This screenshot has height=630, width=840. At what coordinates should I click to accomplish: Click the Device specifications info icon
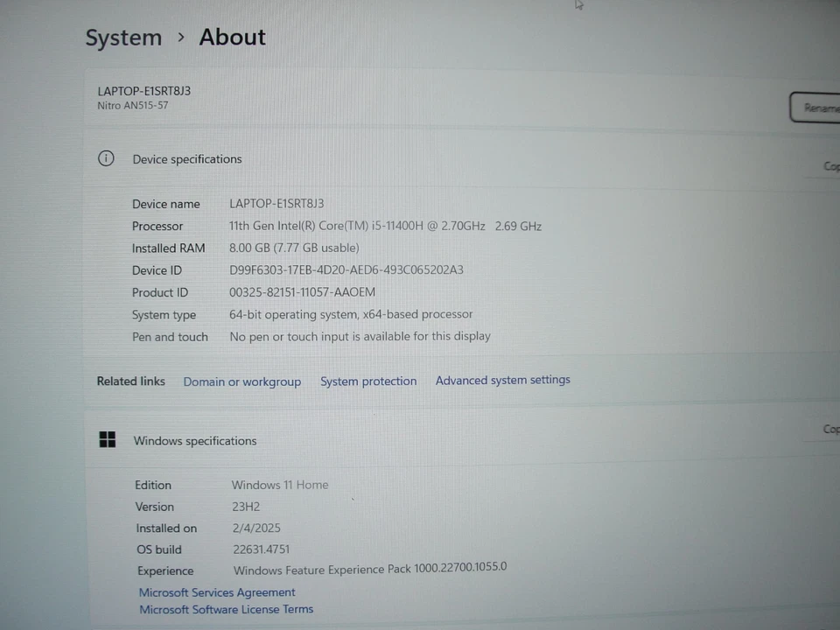106,158
